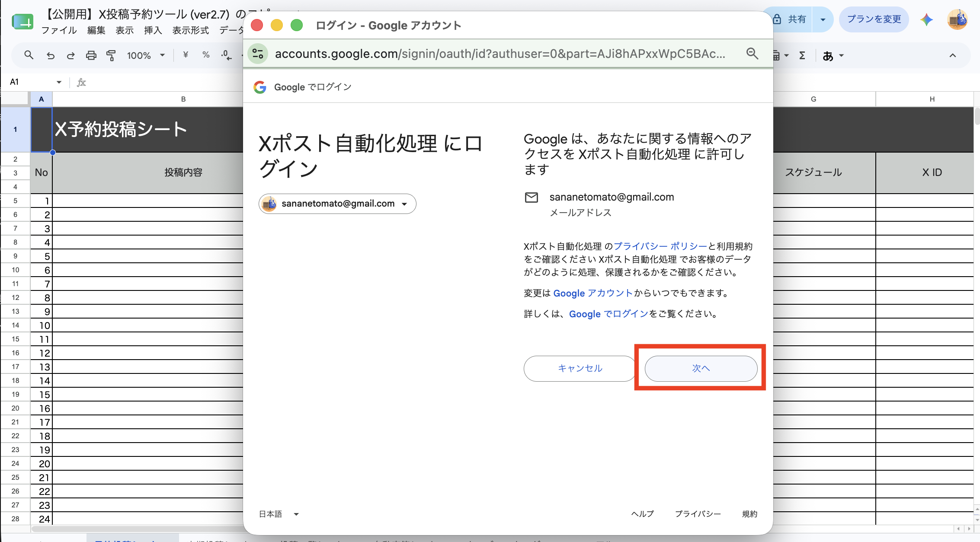The height and width of the screenshot is (542, 980).
Task: Select row 10 header
Action: point(15,270)
